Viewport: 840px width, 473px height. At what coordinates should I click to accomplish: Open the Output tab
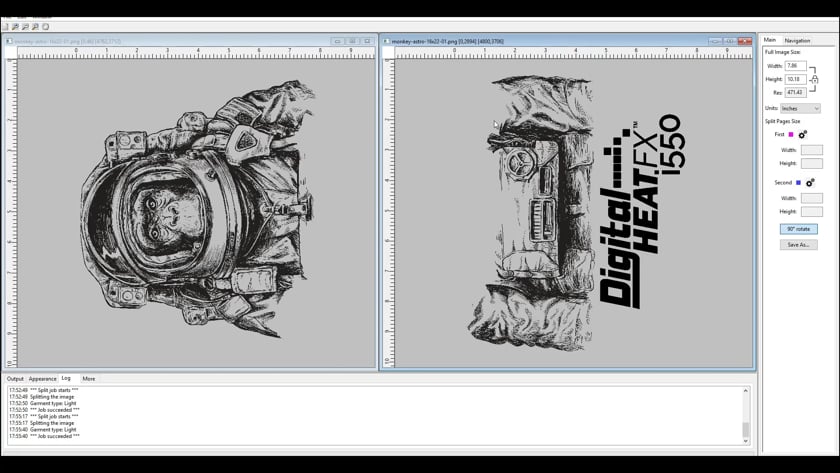pos(15,379)
